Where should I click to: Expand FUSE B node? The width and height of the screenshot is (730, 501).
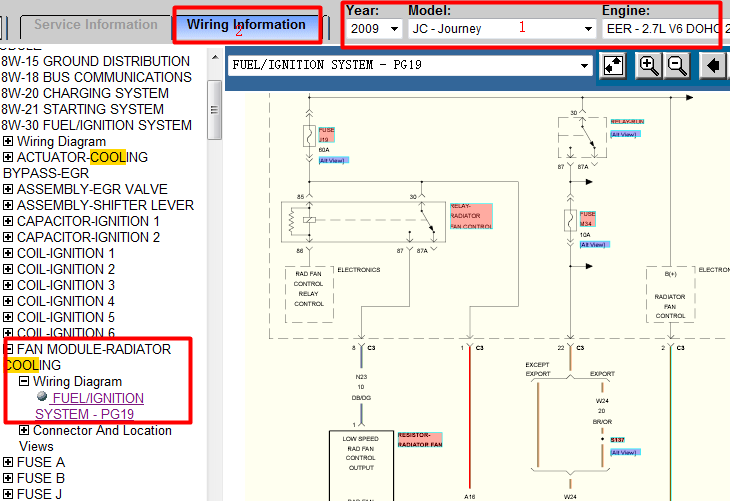(x=8, y=478)
